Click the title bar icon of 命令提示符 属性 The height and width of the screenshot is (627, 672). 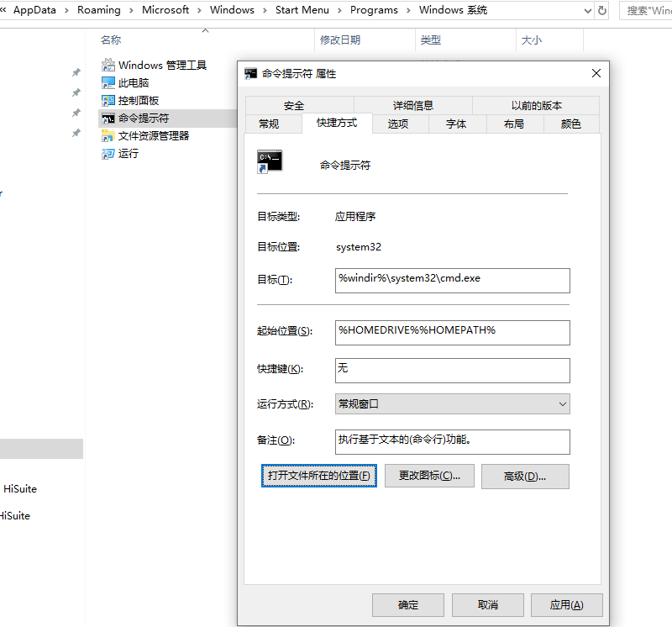250,74
